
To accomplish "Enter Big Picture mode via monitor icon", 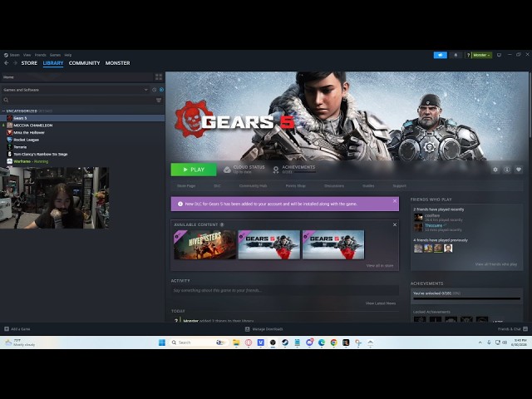I will (x=499, y=55).
